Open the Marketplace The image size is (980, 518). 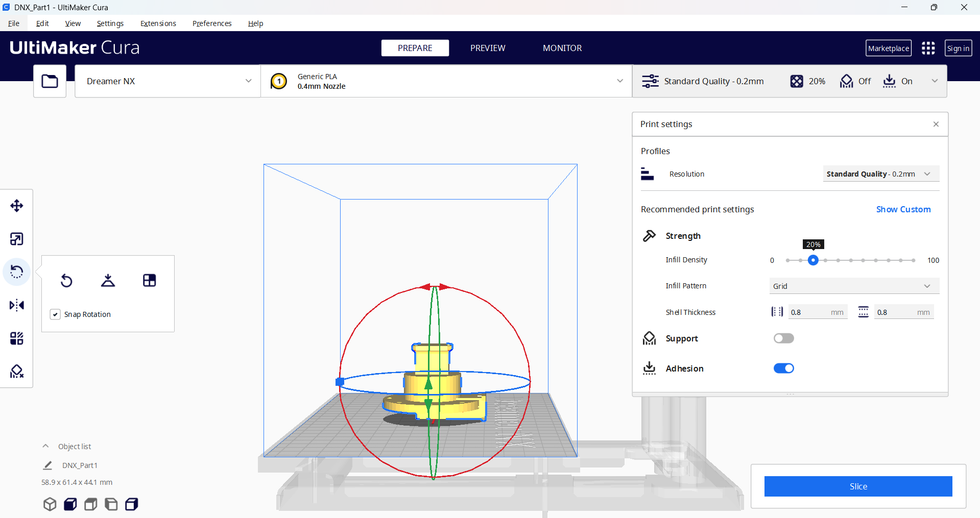click(x=889, y=48)
